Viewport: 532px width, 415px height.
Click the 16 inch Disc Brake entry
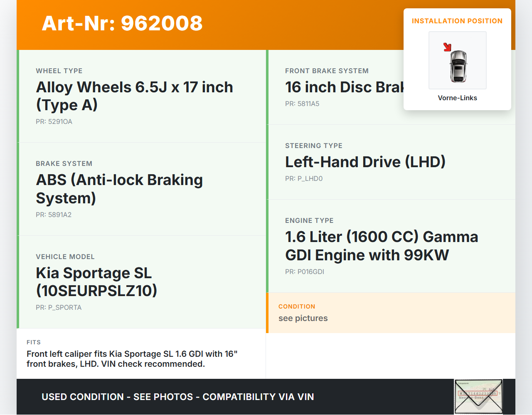[x=344, y=87]
